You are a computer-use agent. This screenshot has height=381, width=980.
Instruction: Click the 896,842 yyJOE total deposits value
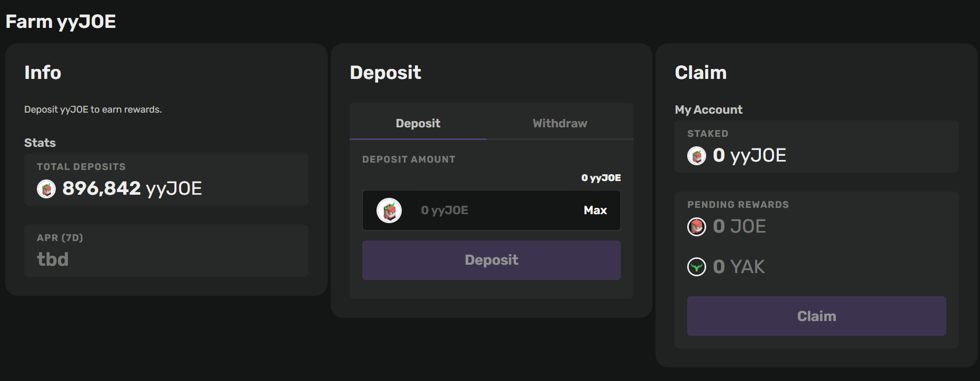pos(132,188)
